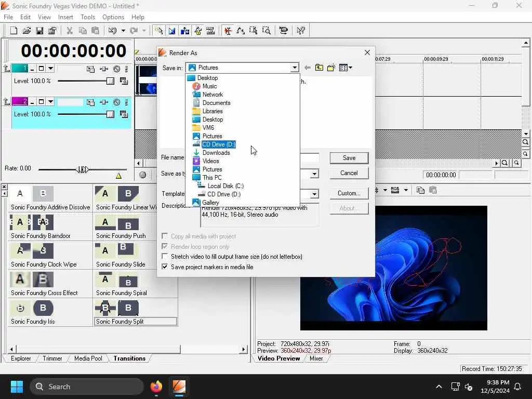Open the undo history dropdown arrow

[x=123, y=31]
